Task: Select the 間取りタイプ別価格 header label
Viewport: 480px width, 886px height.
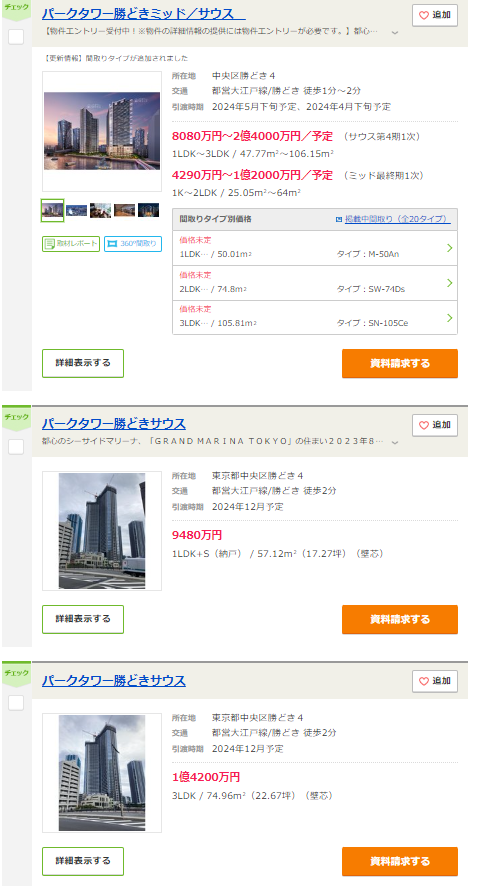Action: pyautogui.click(x=215, y=219)
